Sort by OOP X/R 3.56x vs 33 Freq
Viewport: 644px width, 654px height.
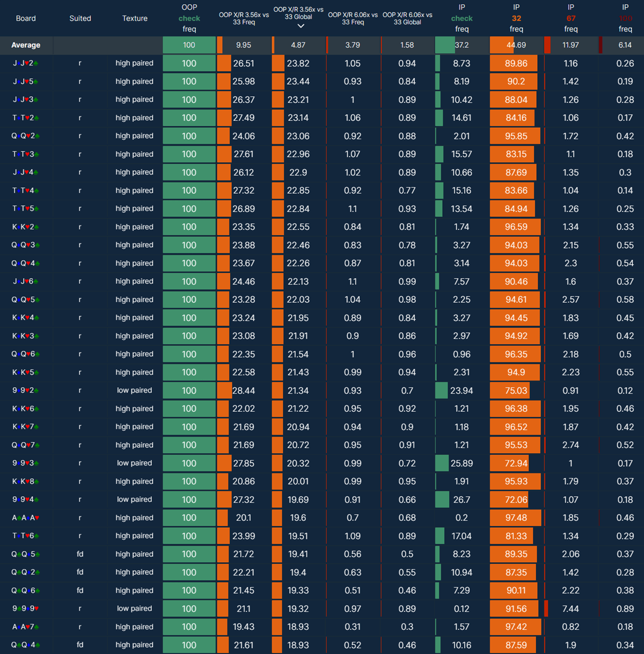pyautogui.click(x=244, y=18)
